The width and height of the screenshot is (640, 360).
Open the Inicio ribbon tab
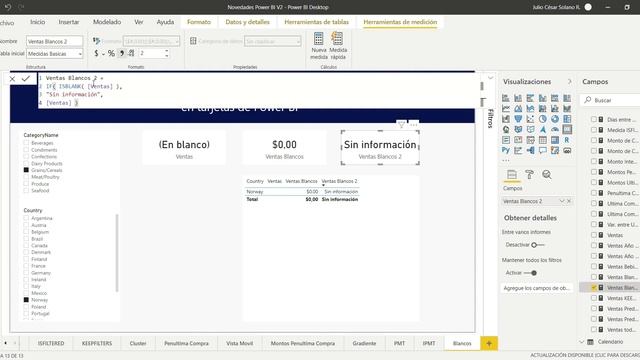[38, 22]
